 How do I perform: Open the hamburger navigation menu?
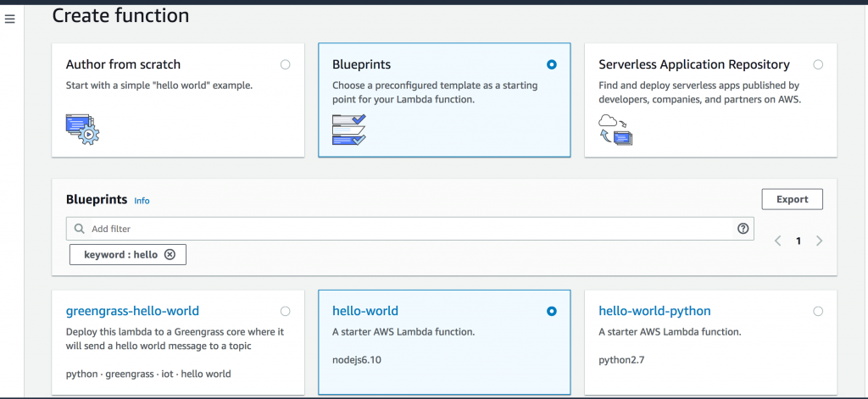[x=9, y=19]
